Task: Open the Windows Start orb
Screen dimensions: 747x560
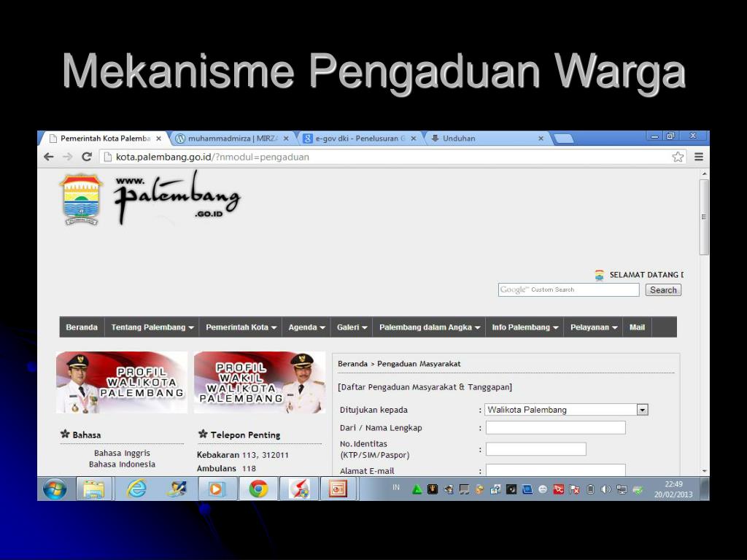Action: [55, 489]
